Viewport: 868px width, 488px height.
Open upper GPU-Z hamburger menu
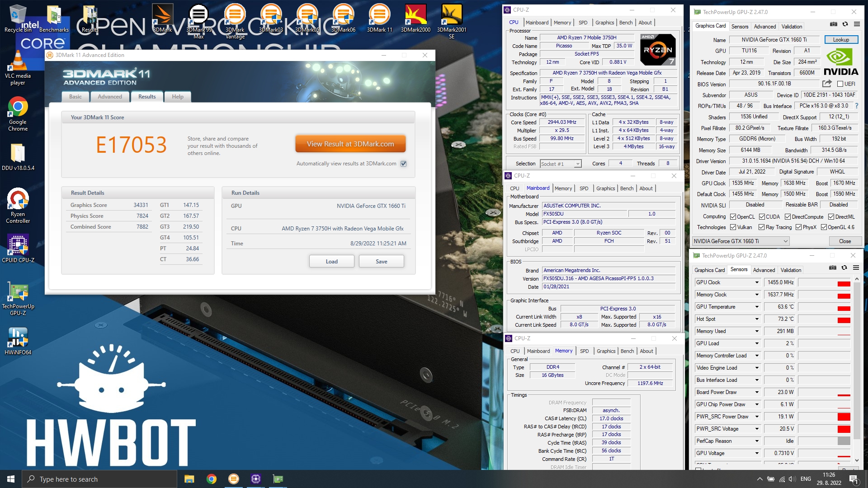[856, 24]
